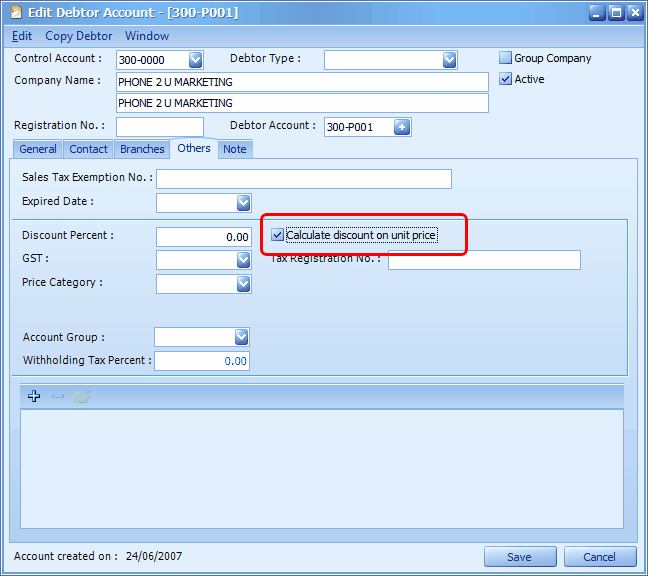This screenshot has width=648, height=576.
Task: Open the Expired Date dropdown
Action: (x=244, y=203)
